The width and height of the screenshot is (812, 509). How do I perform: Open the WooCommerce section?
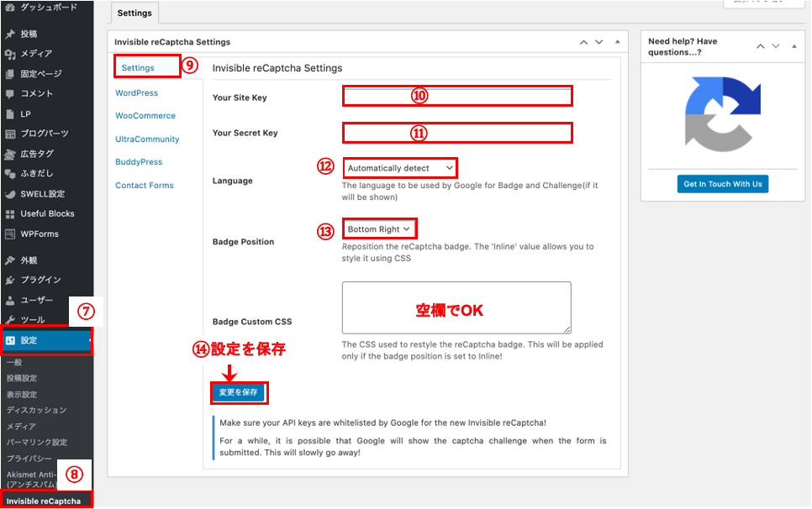(x=145, y=116)
